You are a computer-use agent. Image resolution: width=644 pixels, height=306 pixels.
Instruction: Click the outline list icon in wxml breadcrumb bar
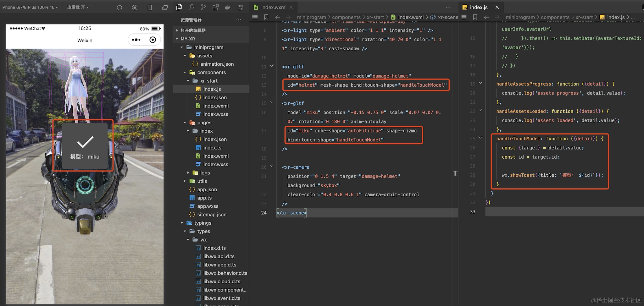(255, 17)
